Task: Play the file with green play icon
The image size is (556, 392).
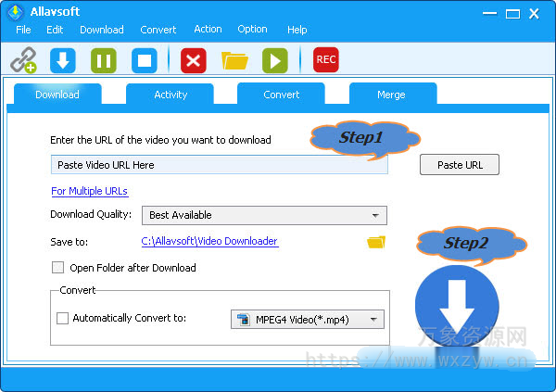Action: (x=275, y=60)
